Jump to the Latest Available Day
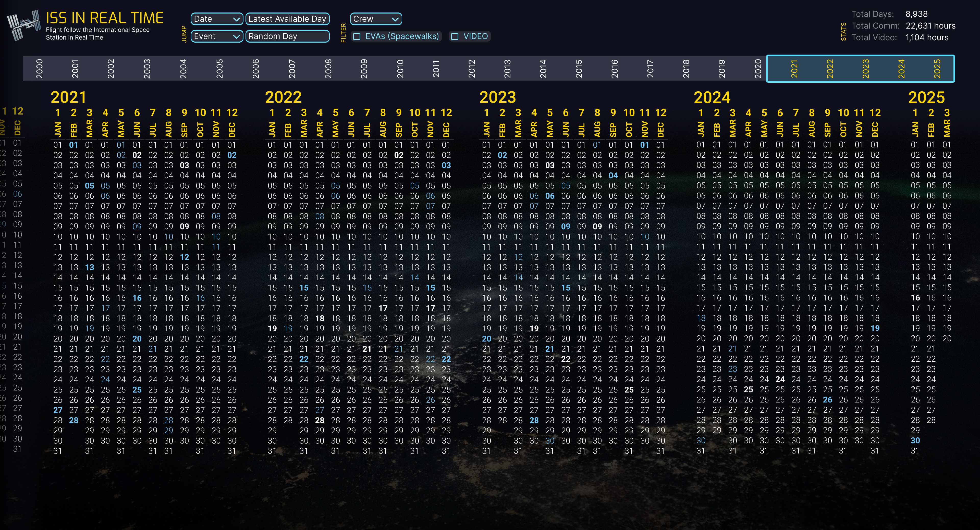 (287, 19)
